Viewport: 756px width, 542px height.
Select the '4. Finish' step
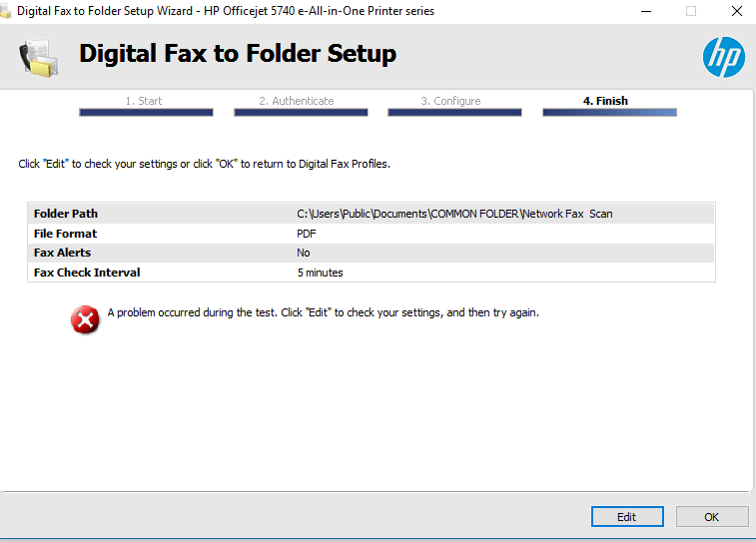pos(605,101)
